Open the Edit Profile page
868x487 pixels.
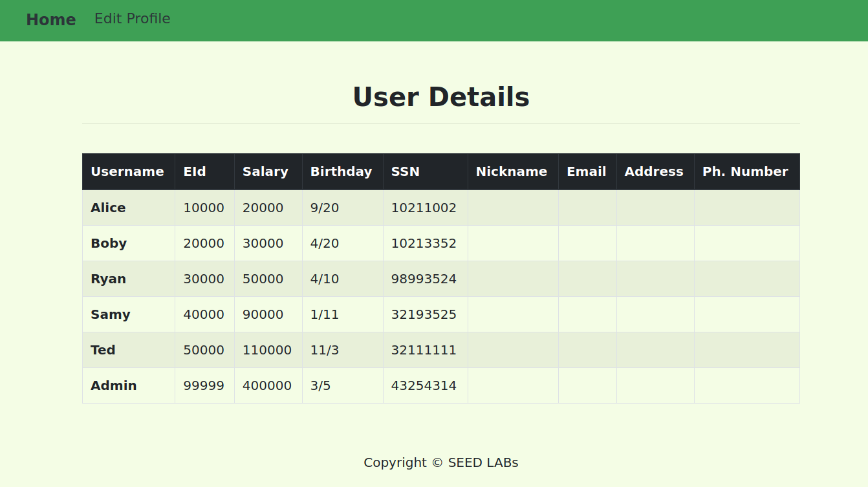point(132,19)
